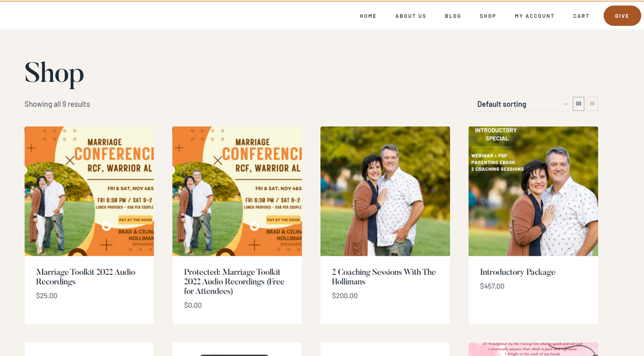Click the second Marriage Conference product image
Screen dimensions: 644x356
click(x=237, y=191)
